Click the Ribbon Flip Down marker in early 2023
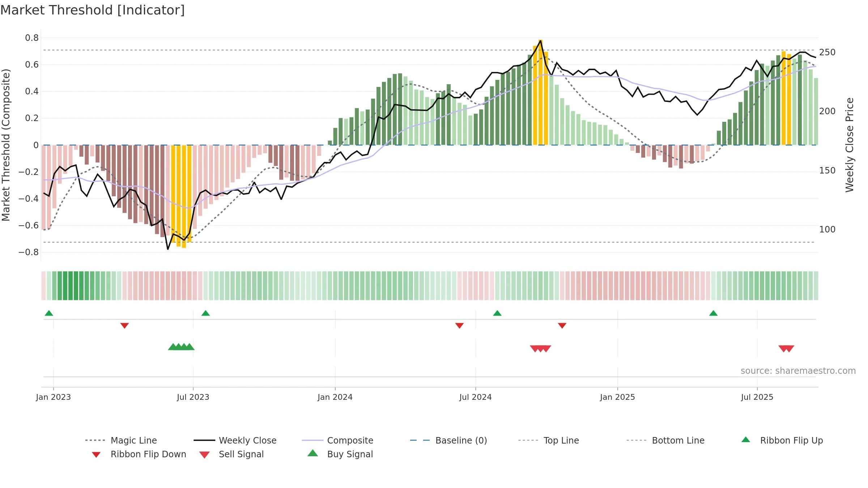Image resolution: width=868 pixels, height=488 pixels. coord(124,326)
